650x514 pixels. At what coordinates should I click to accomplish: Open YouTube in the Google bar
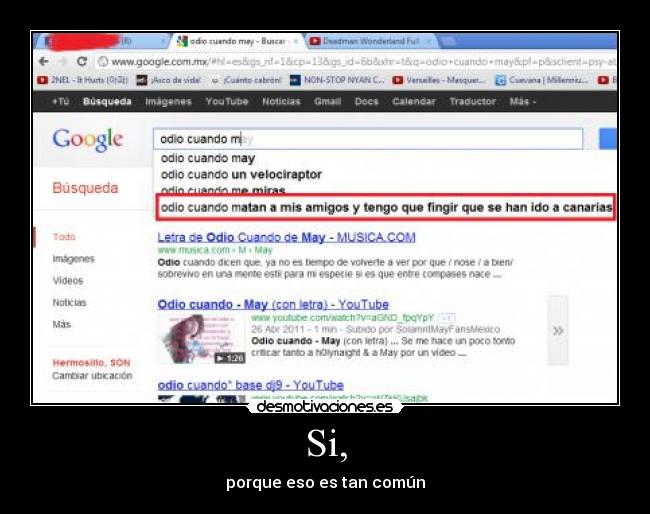(x=227, y=102)
